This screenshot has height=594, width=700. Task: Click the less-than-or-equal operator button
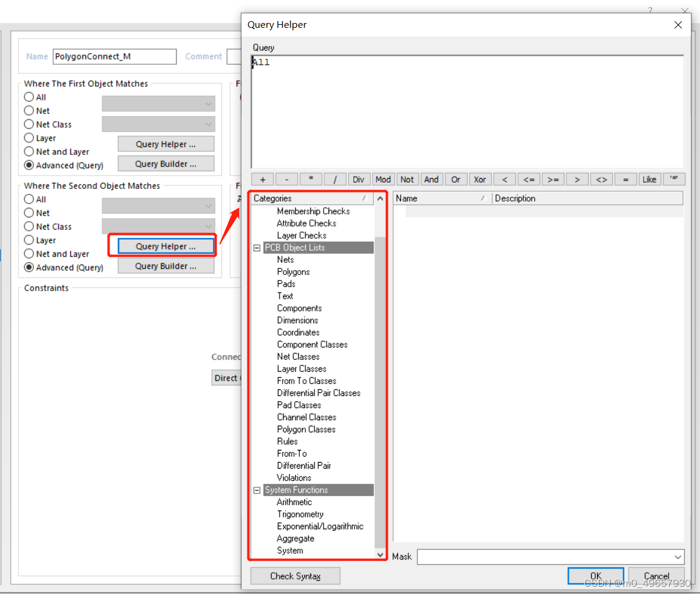(x=529, y=179)
